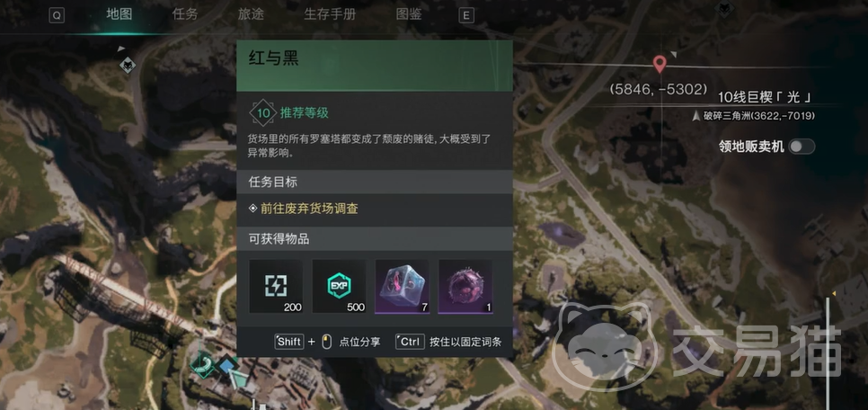Screen dimensions: 868x410
Task: Click the teal teleport icon on map
Action: [x=204, y=364]
